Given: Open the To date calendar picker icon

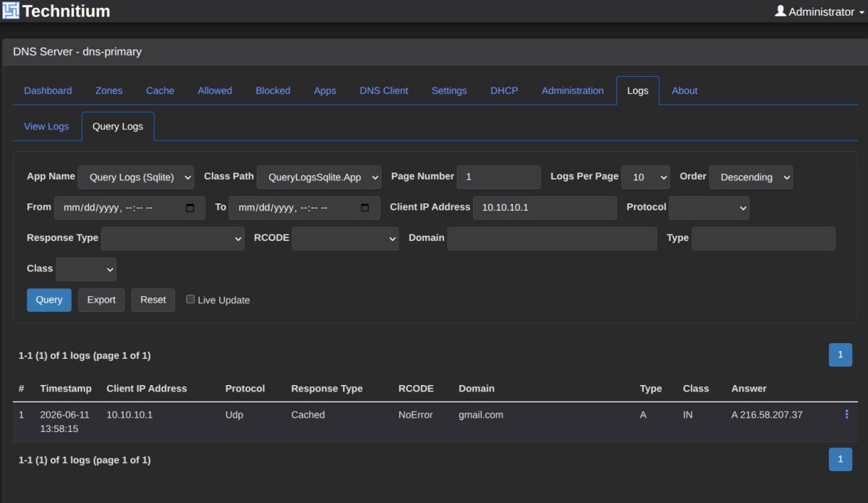Looking at the screenshot, I should 365,208.
